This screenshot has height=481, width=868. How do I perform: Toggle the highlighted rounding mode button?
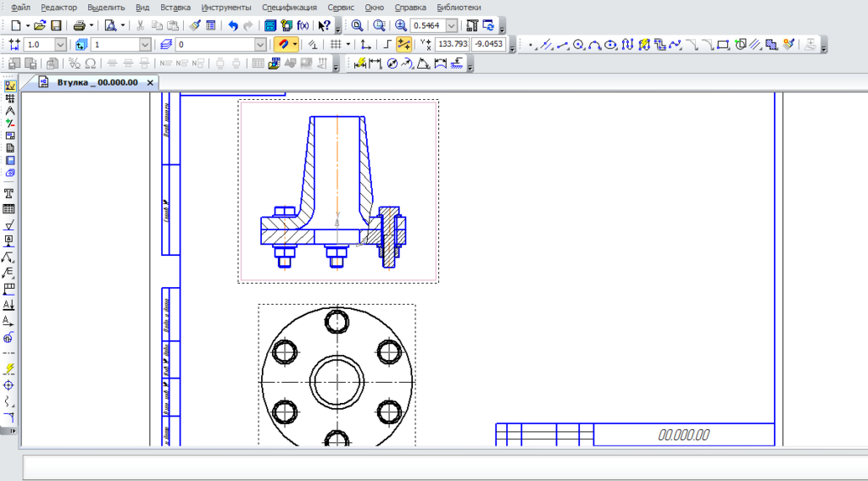click(404, 45)
